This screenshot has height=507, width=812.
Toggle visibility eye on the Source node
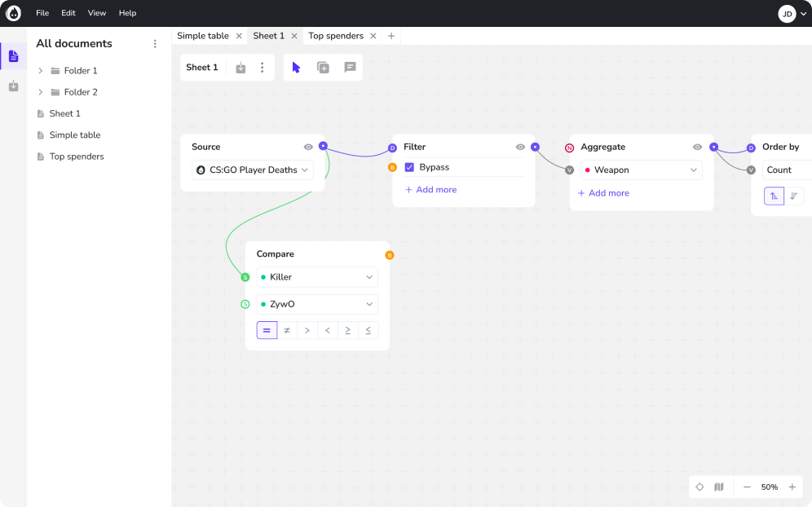click(308, 147)
